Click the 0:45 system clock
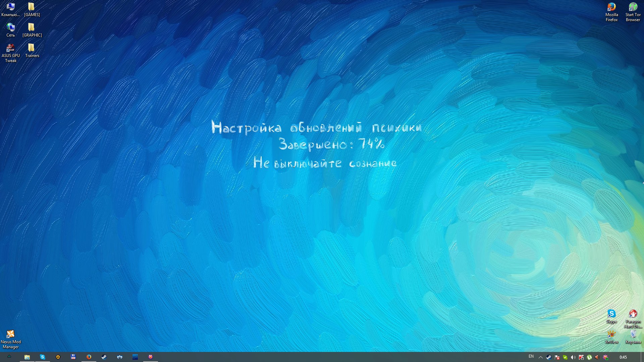Screen dimensions: 644x362 623,357
